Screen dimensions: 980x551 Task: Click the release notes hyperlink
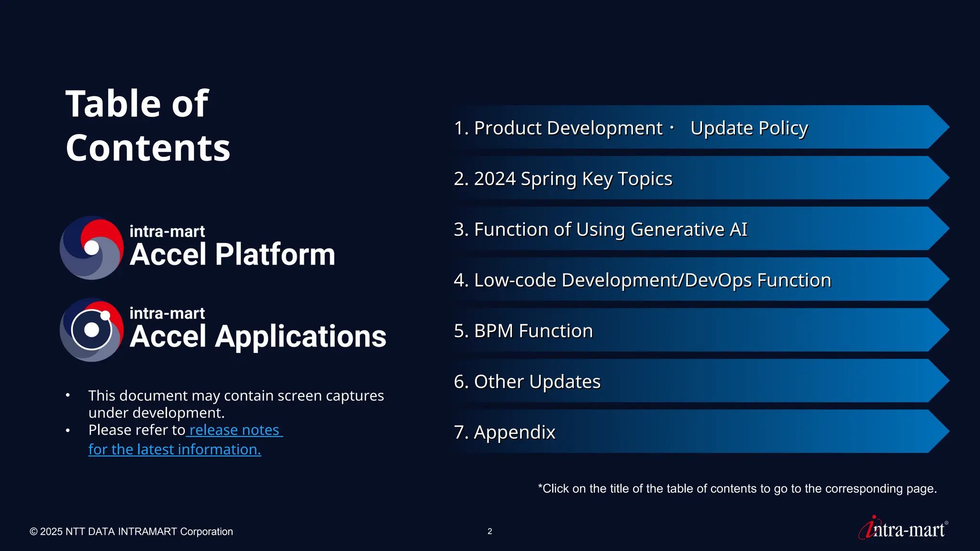click(234, 430)
